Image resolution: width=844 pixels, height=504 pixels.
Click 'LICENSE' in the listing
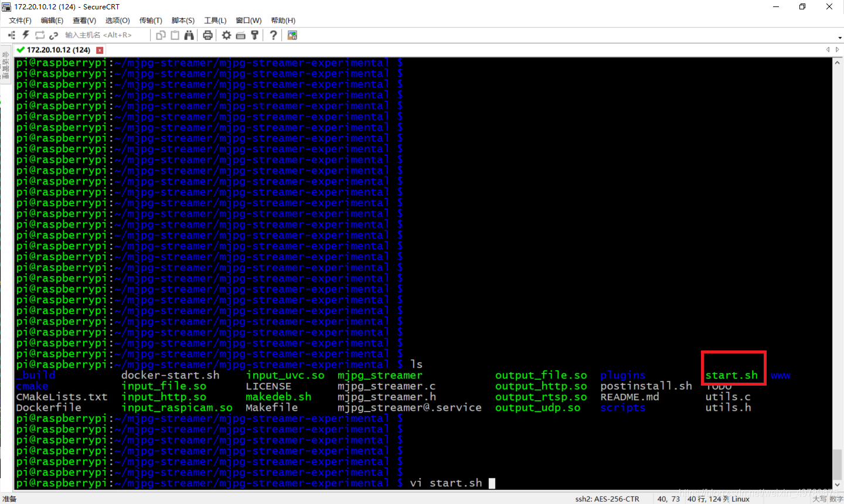(268, 386)
